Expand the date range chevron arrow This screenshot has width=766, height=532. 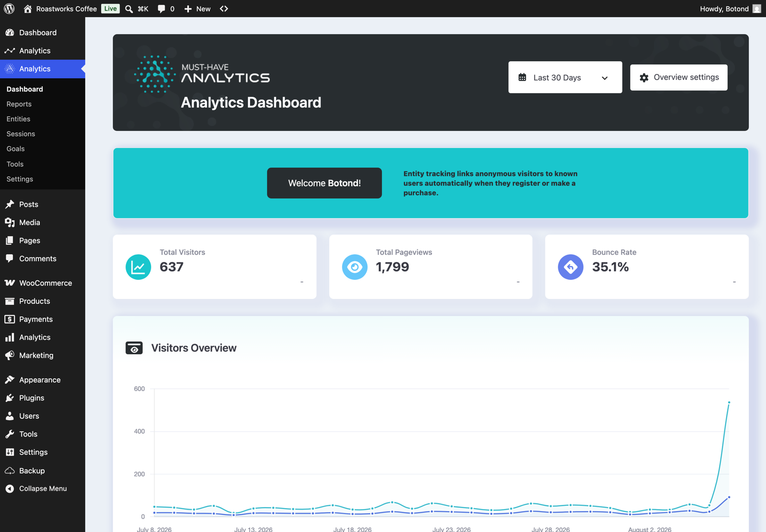605,78
